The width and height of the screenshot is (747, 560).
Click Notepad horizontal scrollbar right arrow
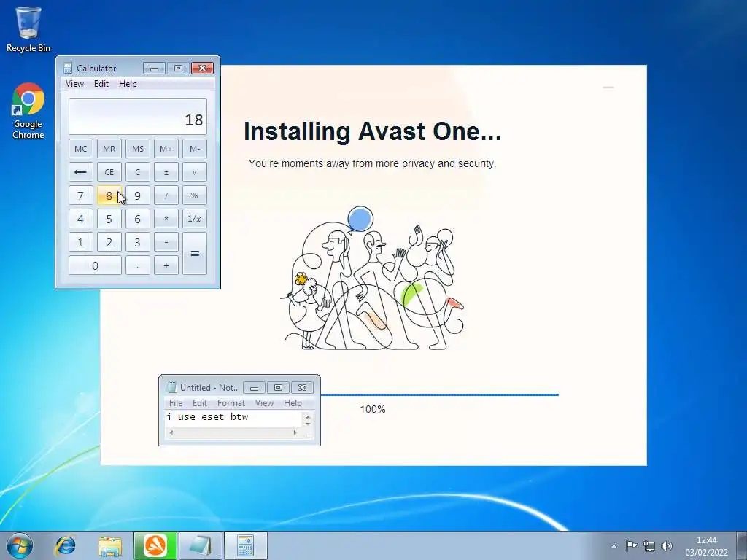pos(295,433)
